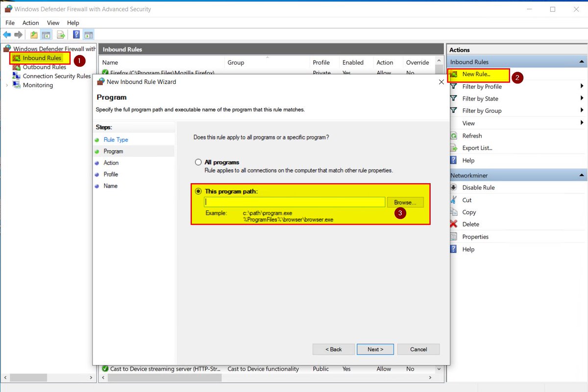The width and height of the screenshot is (588, 392).
Task: Expand the Filter by Profile submenu
Action: click(483, 86)
